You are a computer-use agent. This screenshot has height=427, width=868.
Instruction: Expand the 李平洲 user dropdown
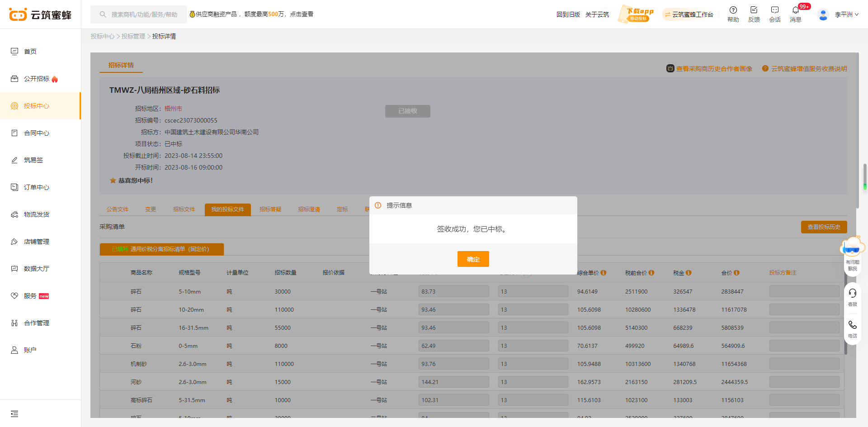[x=846, y=14]
